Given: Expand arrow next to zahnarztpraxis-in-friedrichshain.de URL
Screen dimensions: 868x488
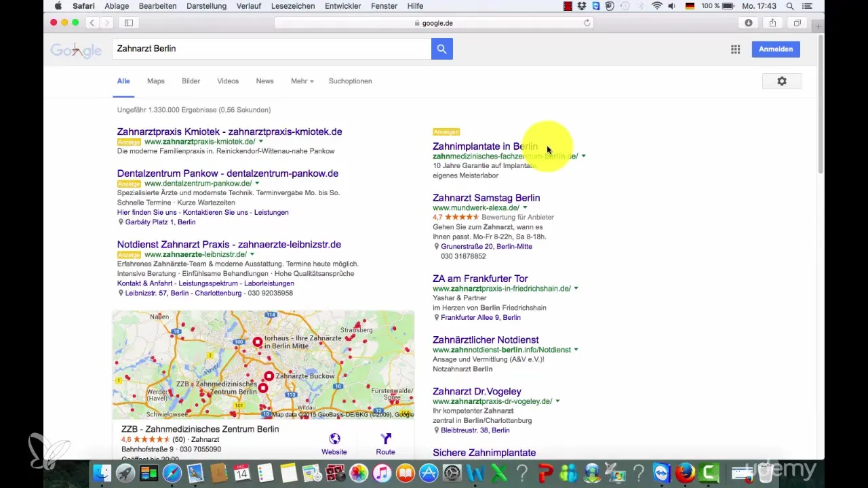Looking at the screenshot, I should 576,289.
